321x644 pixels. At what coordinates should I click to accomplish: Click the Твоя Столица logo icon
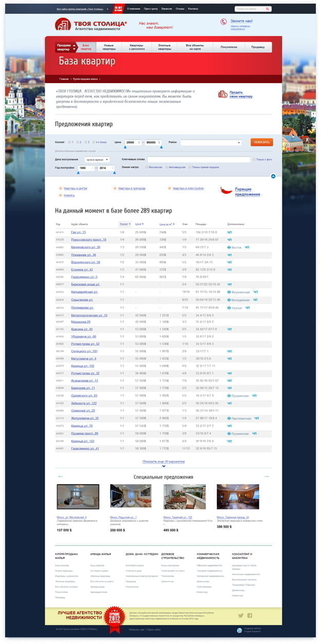click(63, 24)
